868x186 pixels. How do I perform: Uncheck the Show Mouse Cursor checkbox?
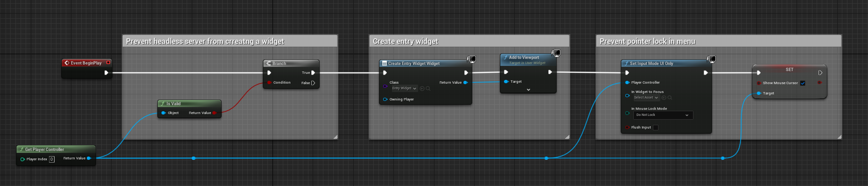[x=803, y=83]
